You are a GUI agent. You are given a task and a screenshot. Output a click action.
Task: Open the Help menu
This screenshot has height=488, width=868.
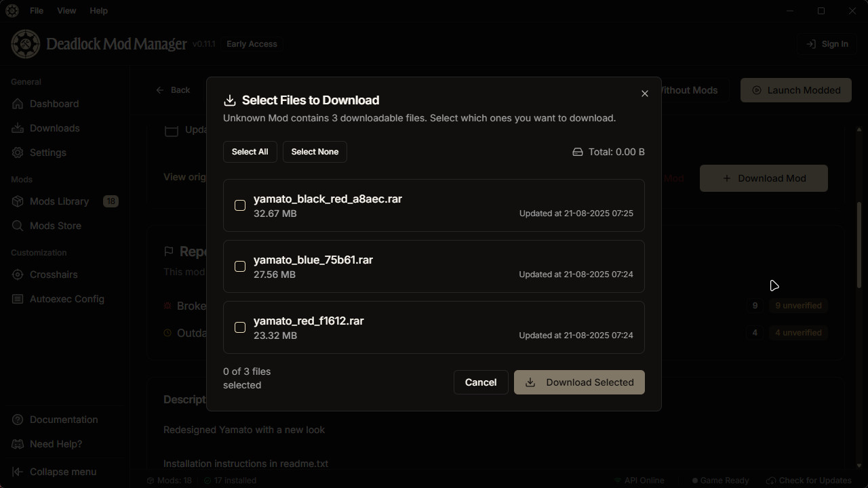click(98, 11)
